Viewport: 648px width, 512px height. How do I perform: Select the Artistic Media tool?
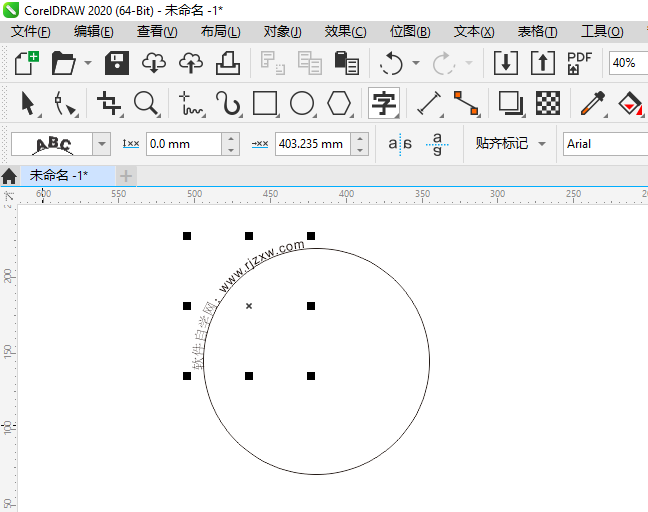[x=228, y=103]
